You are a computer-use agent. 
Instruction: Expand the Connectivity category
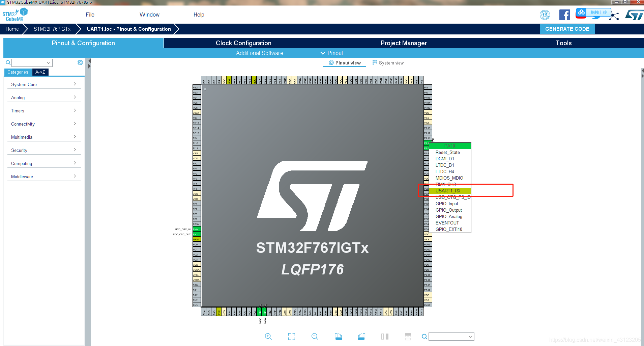coord(44,124)
